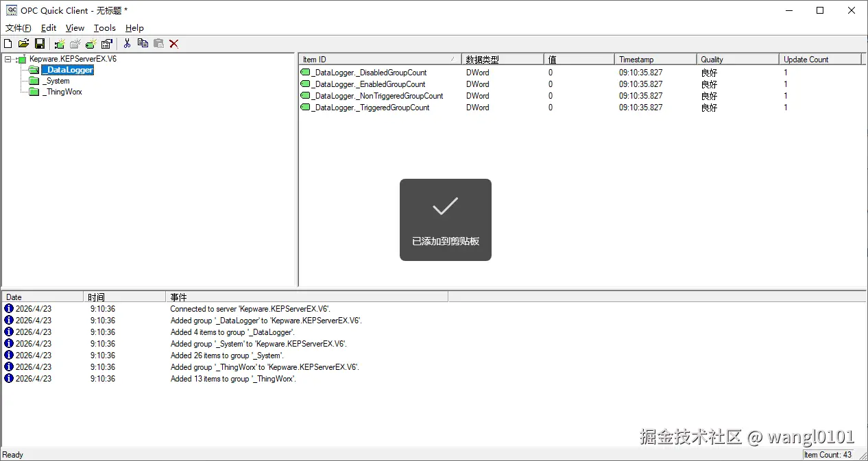The width and height of the screenshot is (868, 461).
Task: Click the 数据类型 column header
Action: click(503, 60)
